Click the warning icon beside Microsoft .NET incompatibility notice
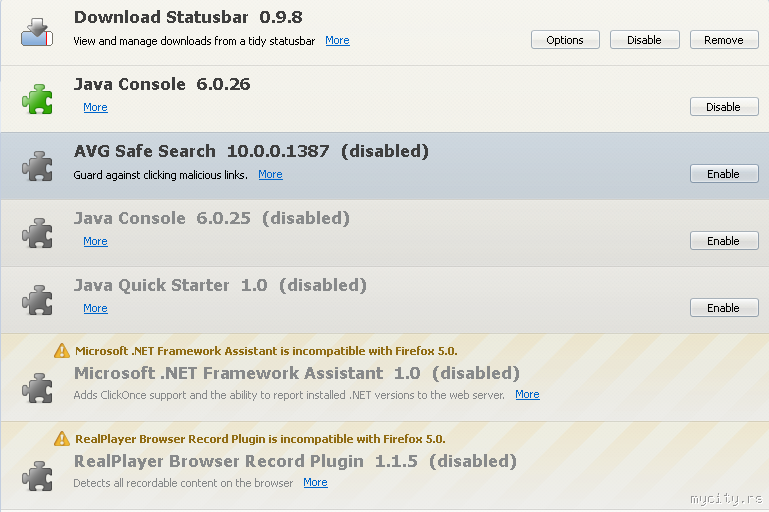 pos(63,350)
